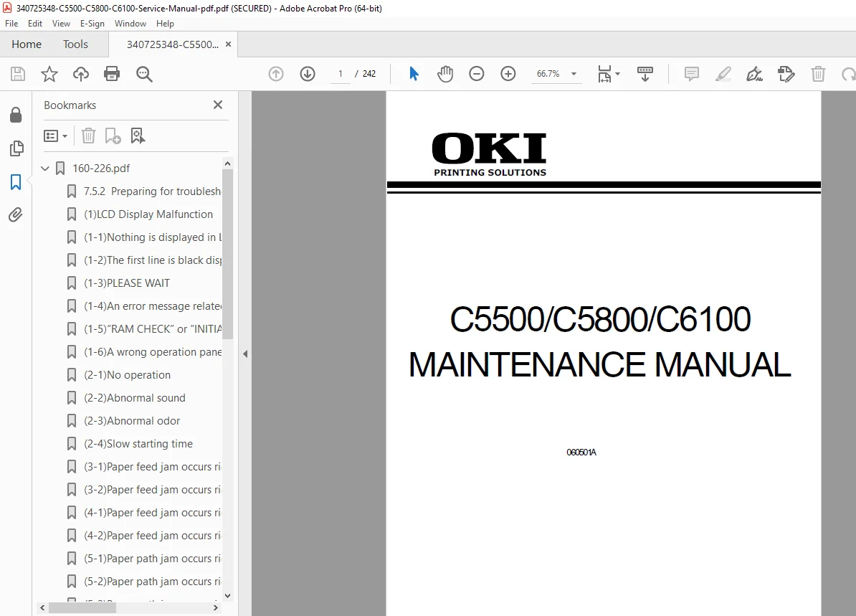This screenshot has width=856, height=616.
Task: Select the 340725348-C5500 document tab
Action: [173, 44]
